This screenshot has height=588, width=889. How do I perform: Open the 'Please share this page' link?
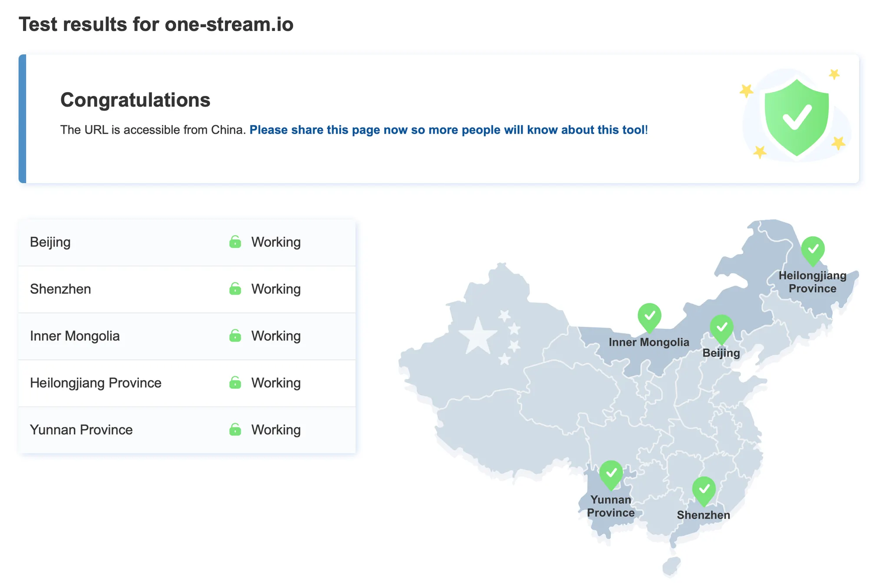447,130
